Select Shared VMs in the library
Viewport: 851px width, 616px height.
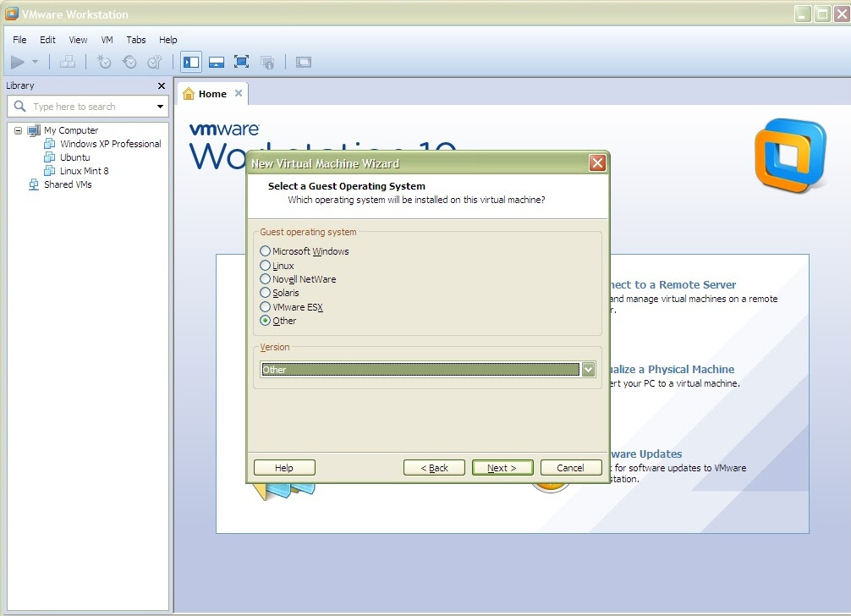[x=68, y=184]
